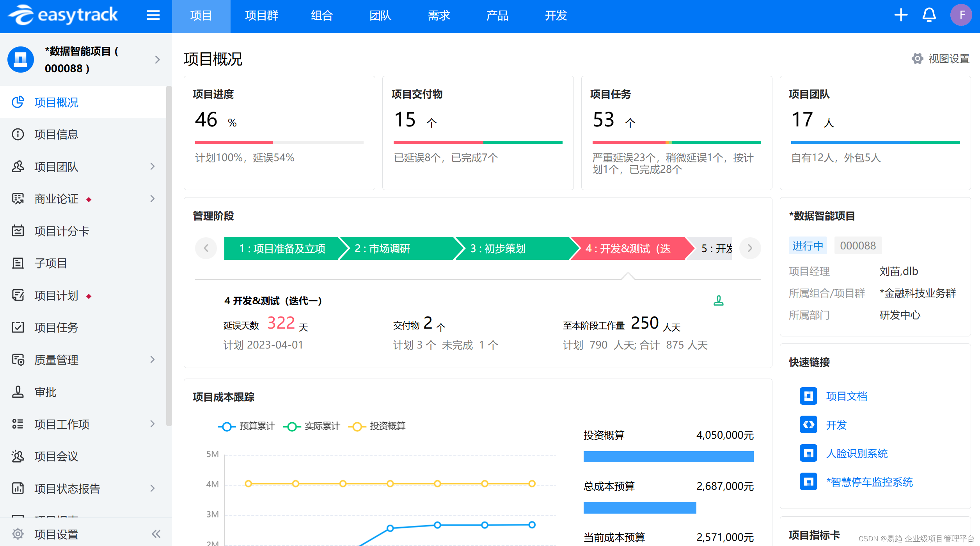980x546 pixels.
Task: Click the 项目任务 checkbox icon
Action: click(x=18, y=327)
